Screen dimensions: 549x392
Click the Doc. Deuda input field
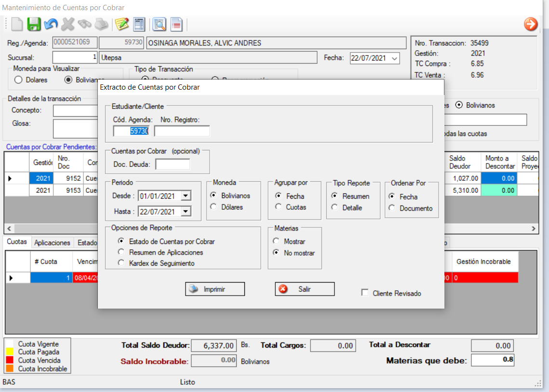click(x=173, y=164)
